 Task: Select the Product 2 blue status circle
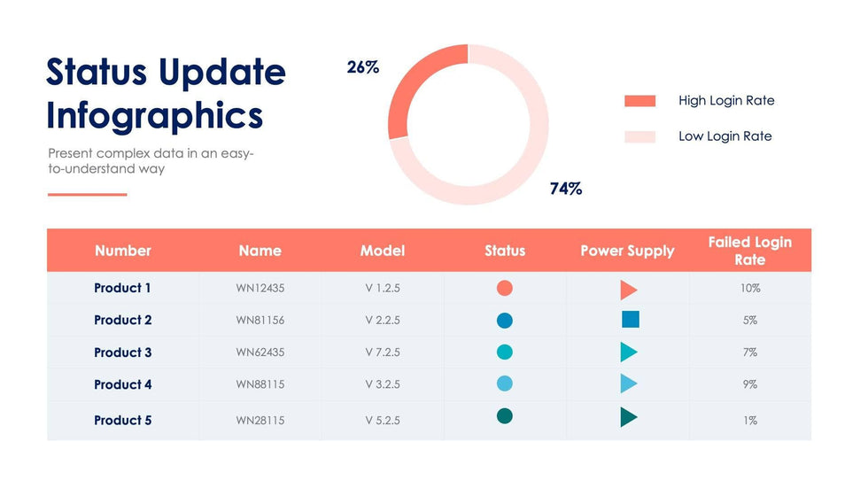click(x=505, y=320)
